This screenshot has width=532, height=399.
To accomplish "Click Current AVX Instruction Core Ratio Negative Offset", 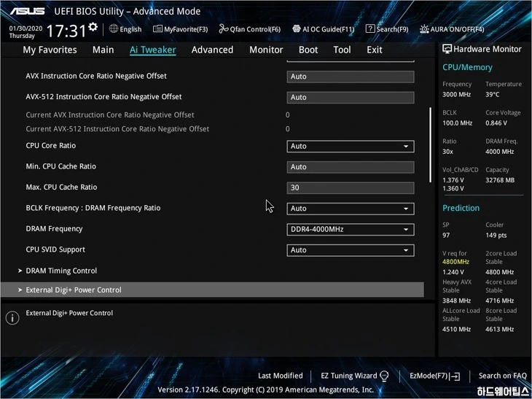I will (x=110, y=115).
